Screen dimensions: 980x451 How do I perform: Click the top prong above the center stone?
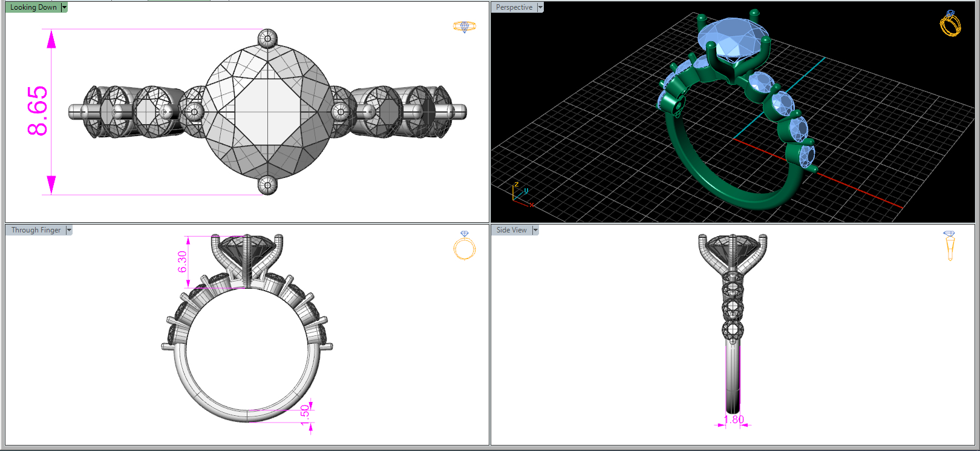click(x=267, y=39)
